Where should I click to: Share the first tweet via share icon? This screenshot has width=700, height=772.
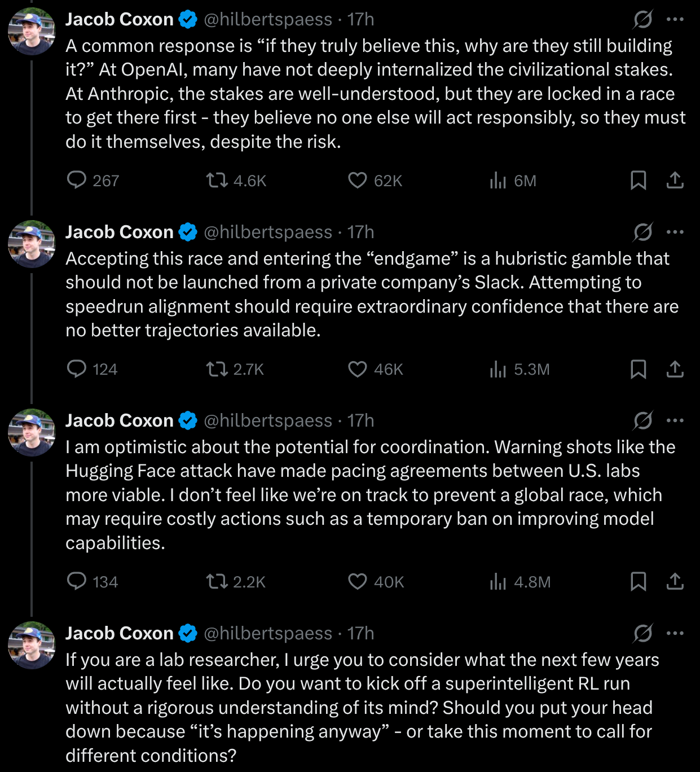pyautogui.click(x=675, y=180)
